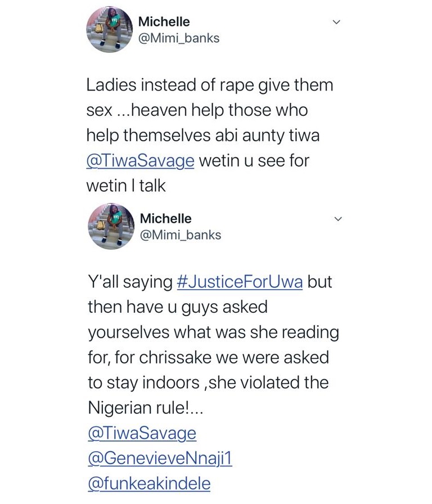
Task: Expand the first tweet's options chevron
Action: coord(336,22)
